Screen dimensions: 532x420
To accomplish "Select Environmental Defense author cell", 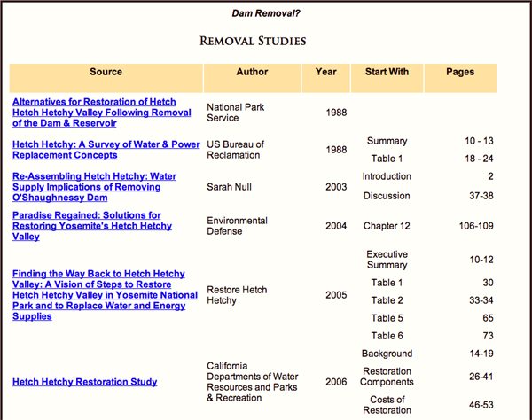I will [237, 226].
